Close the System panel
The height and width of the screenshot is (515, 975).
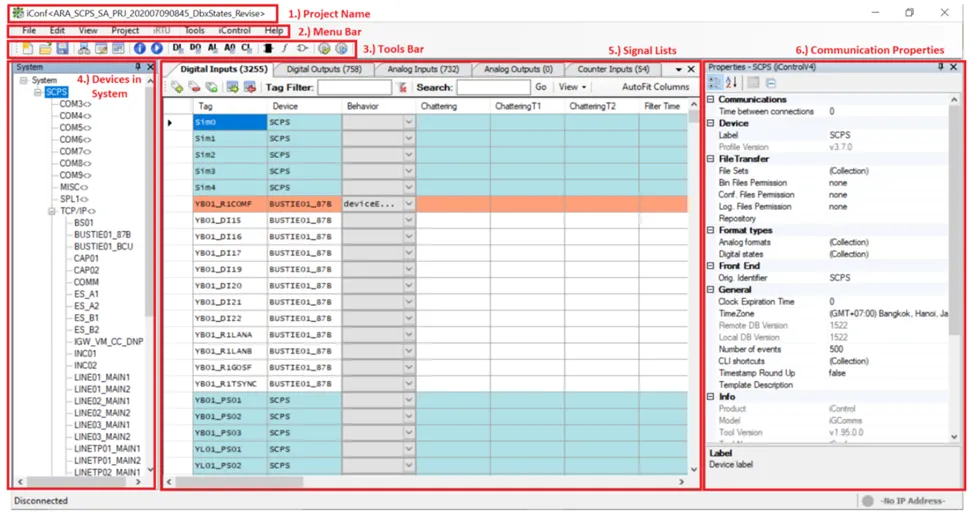pos(150,67)
